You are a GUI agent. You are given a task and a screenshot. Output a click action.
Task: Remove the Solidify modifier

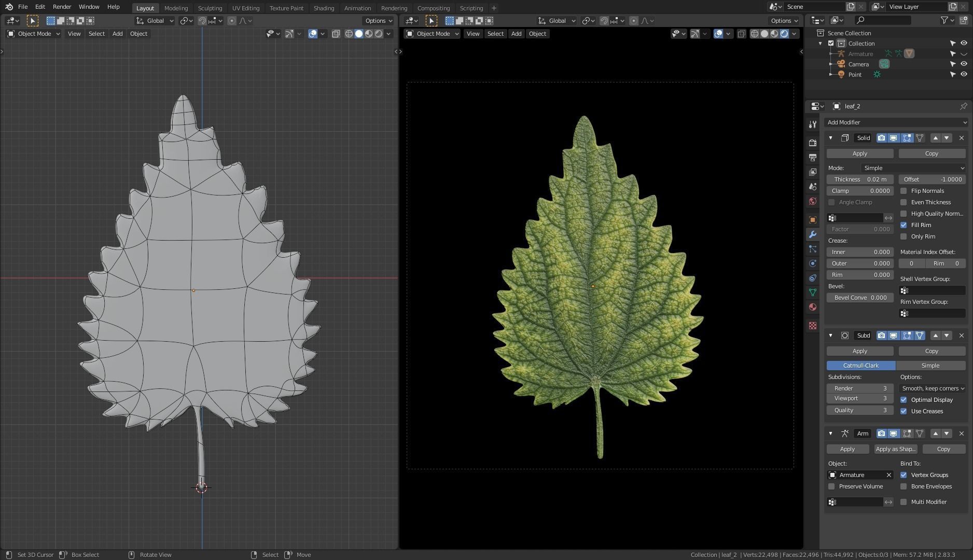pos(962,138)
